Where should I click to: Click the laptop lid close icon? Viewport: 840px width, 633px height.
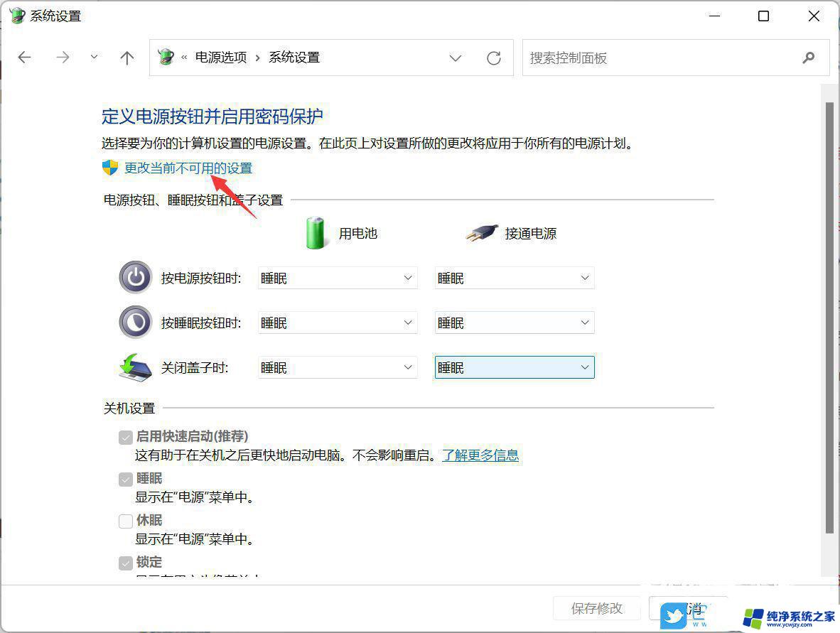(135, 367)
